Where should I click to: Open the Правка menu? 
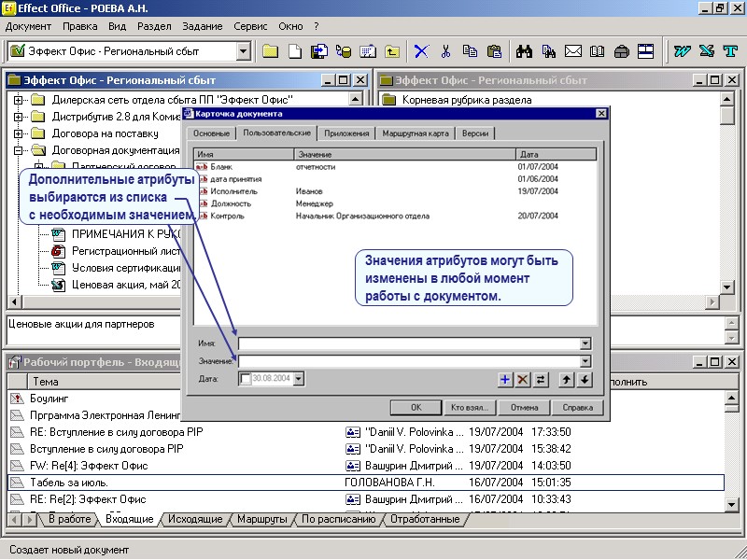click(80, 27)
